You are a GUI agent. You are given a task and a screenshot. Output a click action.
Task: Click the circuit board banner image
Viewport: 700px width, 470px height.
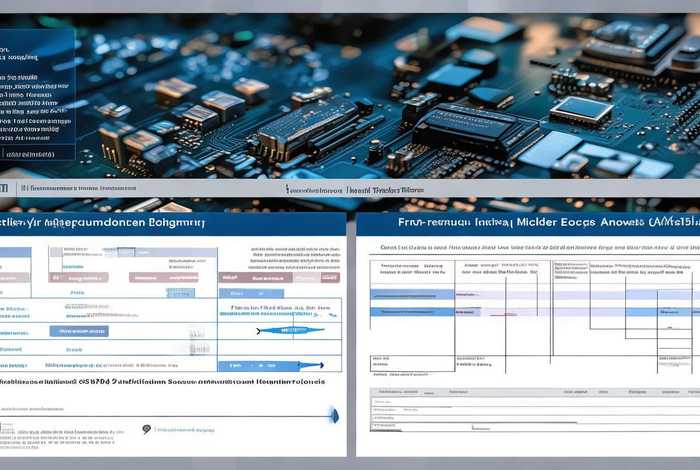coord(400,90)
